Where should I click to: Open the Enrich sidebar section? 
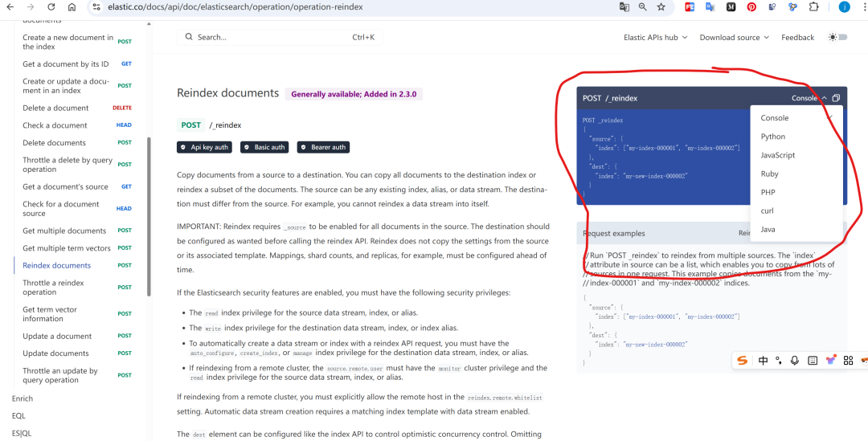(23, 398)
